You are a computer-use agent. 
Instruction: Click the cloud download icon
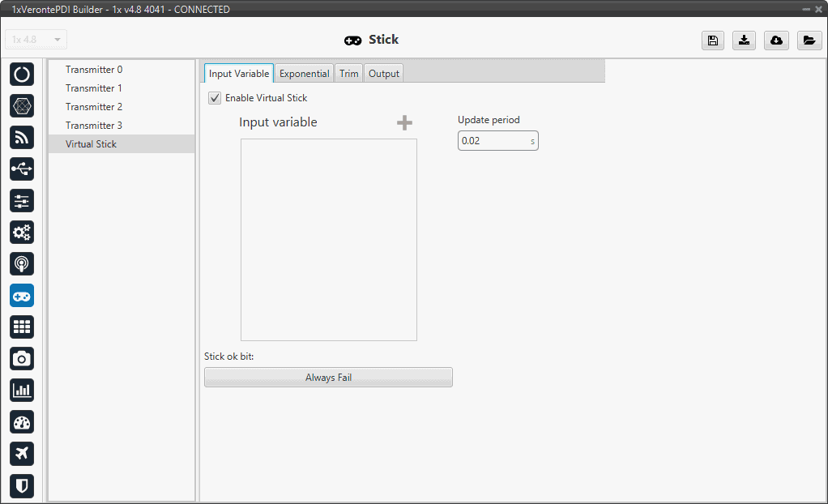pos(776,41)
